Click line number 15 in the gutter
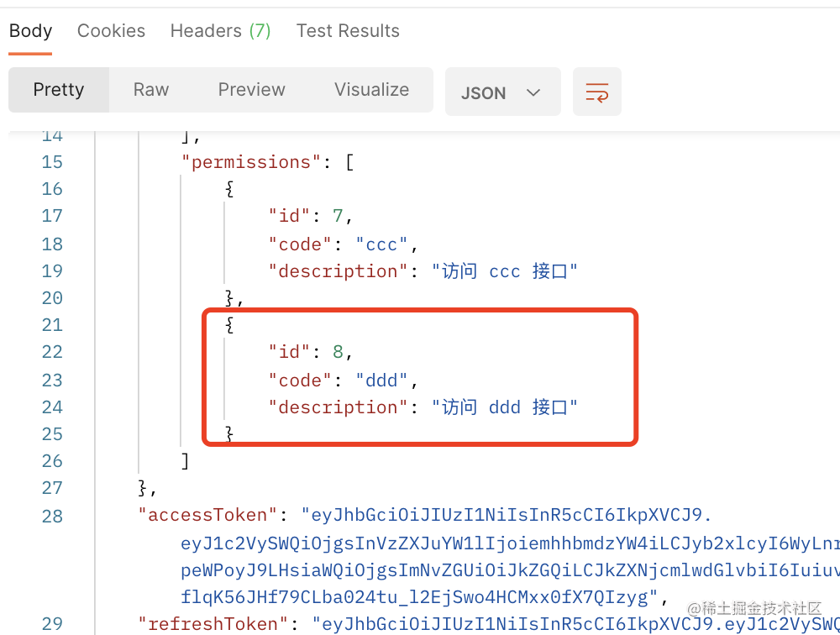Screen dimensions: 840x635 tap(52, 162)
